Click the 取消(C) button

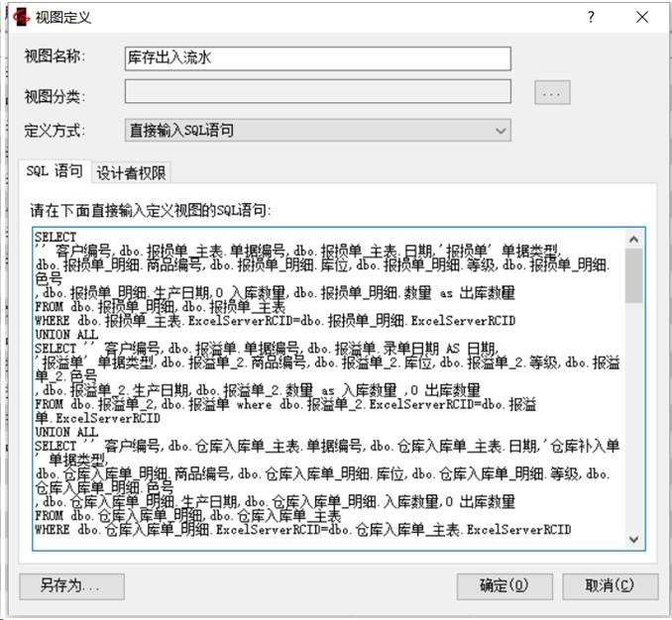[610, 585]
